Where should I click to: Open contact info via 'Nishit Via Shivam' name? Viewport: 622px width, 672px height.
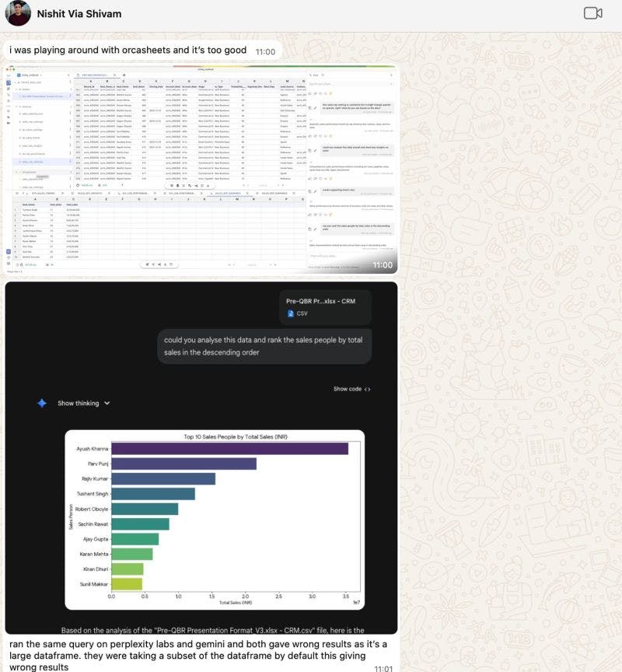click(79, 14)
